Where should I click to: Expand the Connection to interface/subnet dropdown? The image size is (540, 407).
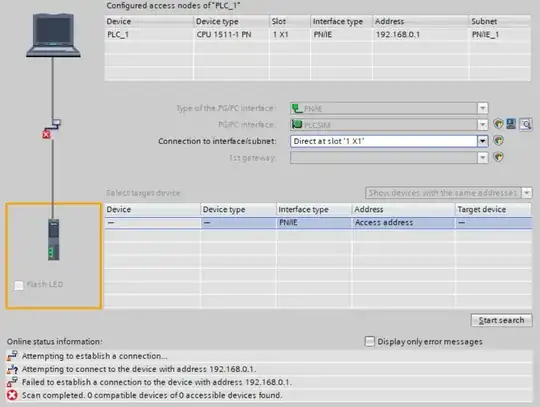pyautogui.click(x=482, y=141)
